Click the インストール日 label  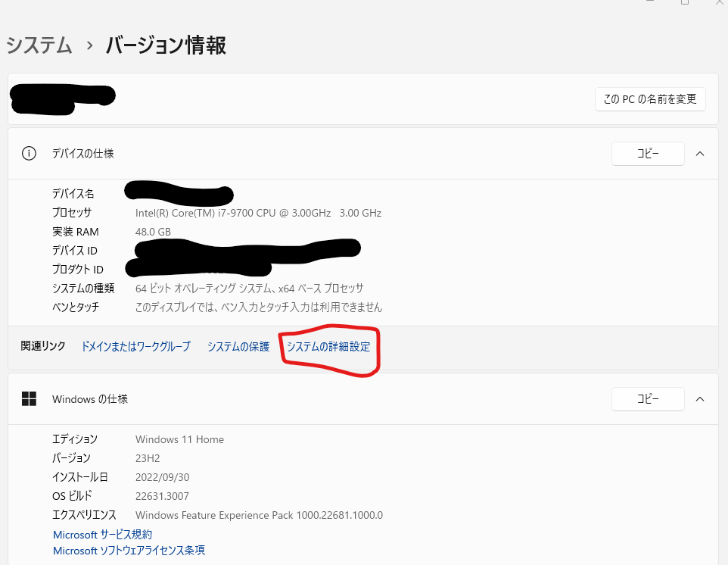coord(80,477)
